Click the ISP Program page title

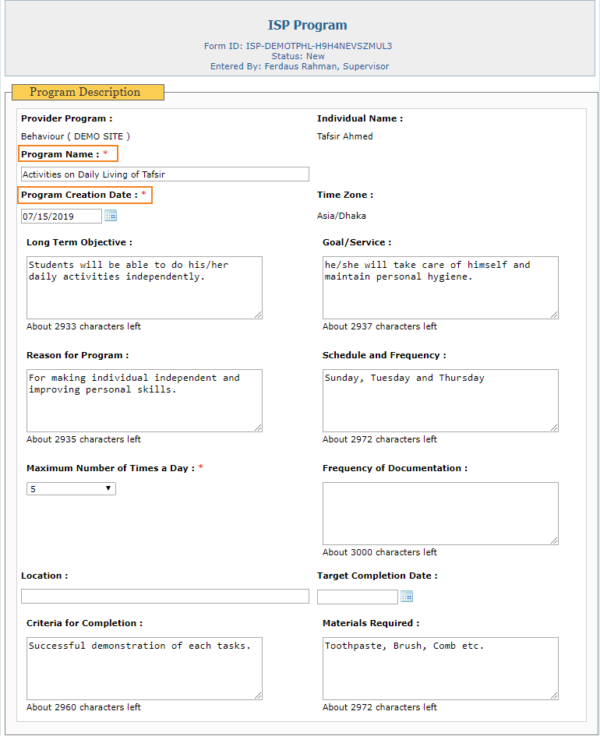tap(307, 25)
